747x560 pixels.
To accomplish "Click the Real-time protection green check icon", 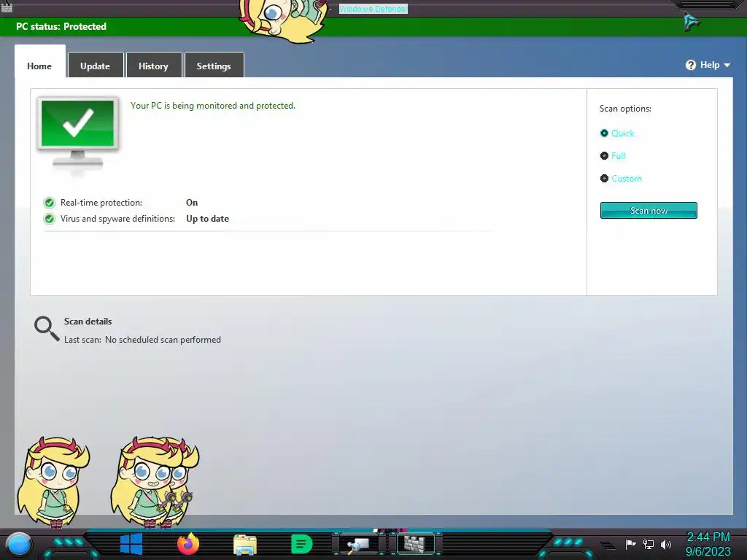I will tap(49, 203).
